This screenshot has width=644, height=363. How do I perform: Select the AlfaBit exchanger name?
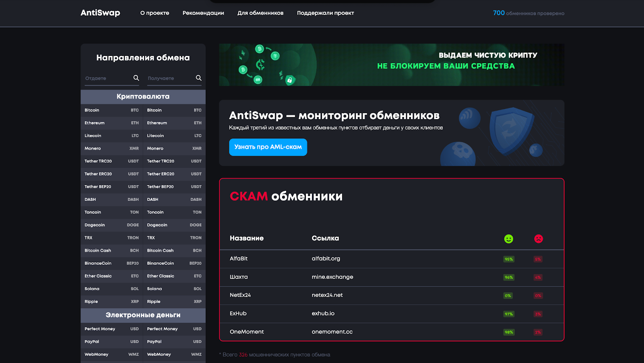[x=239, y=259]
